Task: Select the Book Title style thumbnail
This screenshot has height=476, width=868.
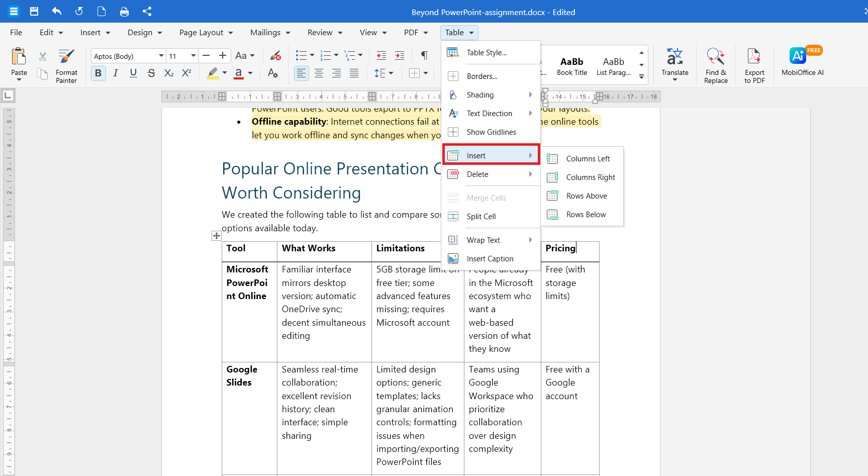Action: point(572,65)
